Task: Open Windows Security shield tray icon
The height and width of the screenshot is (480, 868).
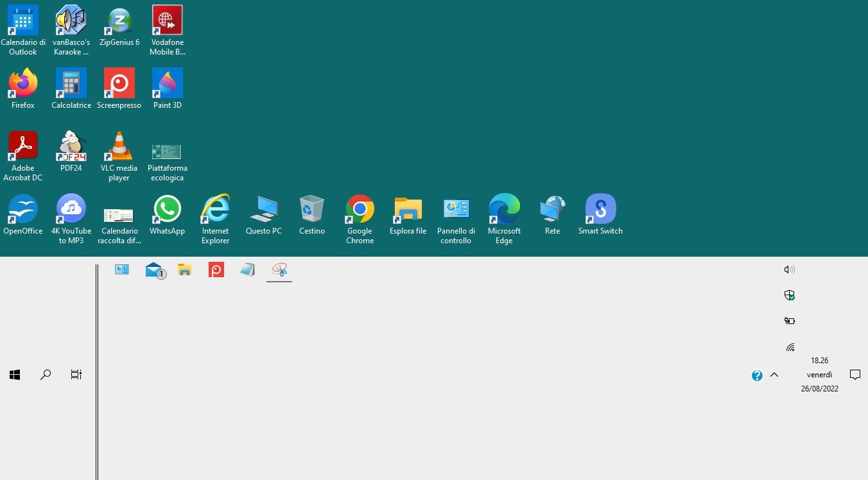Action: click(x=790, y=295)
